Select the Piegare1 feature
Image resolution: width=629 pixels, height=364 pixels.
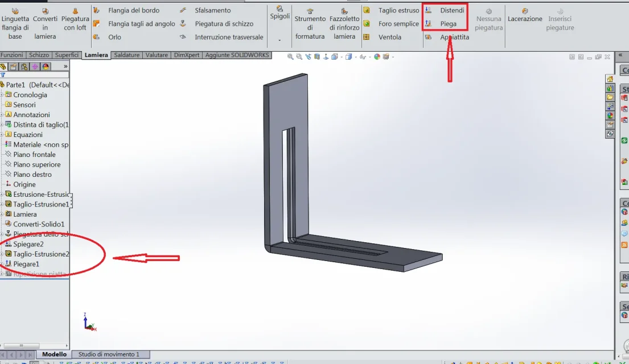click(x=22, y=264)
